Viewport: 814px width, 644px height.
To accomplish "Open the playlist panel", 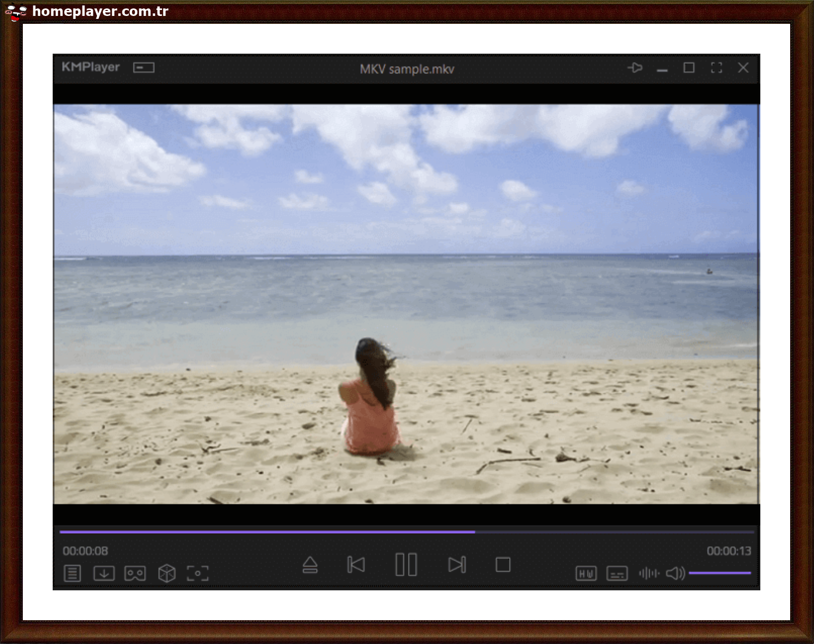I will pos(73,573).
